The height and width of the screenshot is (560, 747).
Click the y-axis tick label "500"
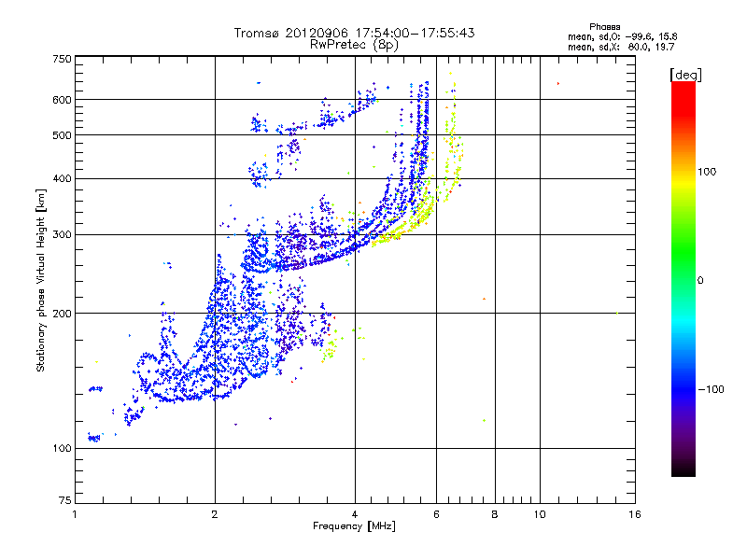click(x=62, y=135)
